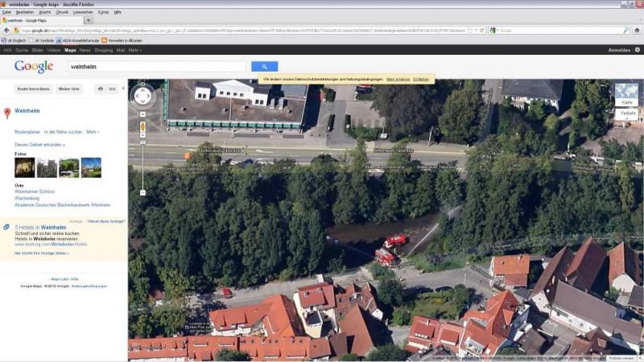The width and height of the screenshot is (644, 362).
Task: Click the yellow Street View pegman icon
Action: click(x=142, y=127)
